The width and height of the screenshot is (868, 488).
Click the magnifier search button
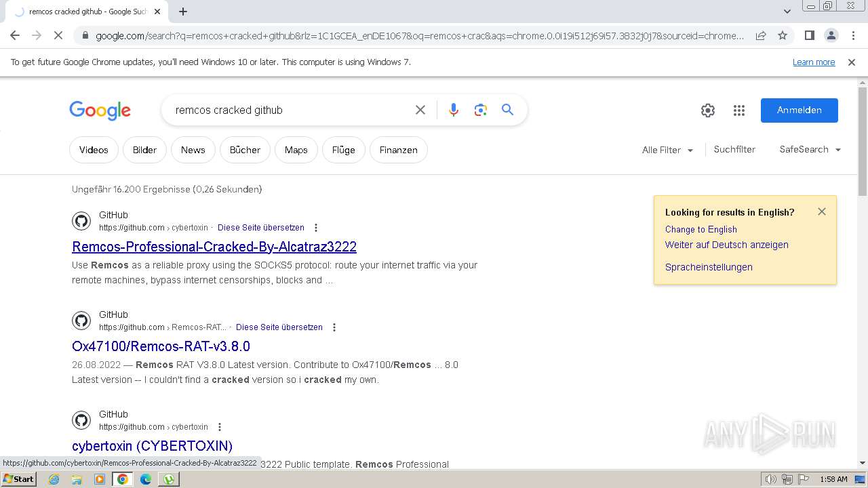pyautogui.click(x=507, y=110)
